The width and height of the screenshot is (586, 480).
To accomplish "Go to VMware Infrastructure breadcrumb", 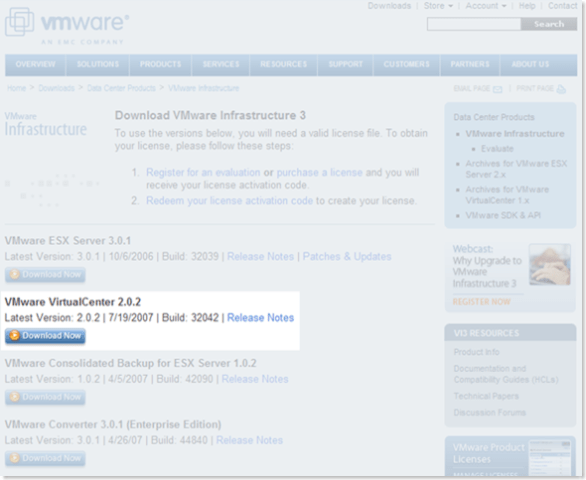I will [x=204, y=88].
